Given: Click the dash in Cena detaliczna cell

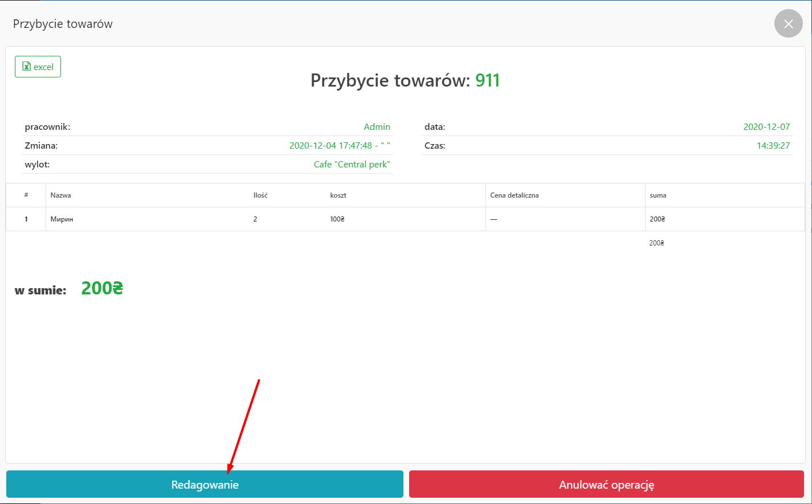Looking at the screenshot, I should (x=493, y=219).
